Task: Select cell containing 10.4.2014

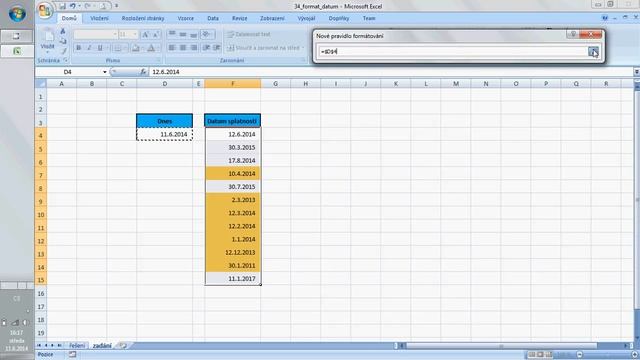Action: click(x=233, y=173)
